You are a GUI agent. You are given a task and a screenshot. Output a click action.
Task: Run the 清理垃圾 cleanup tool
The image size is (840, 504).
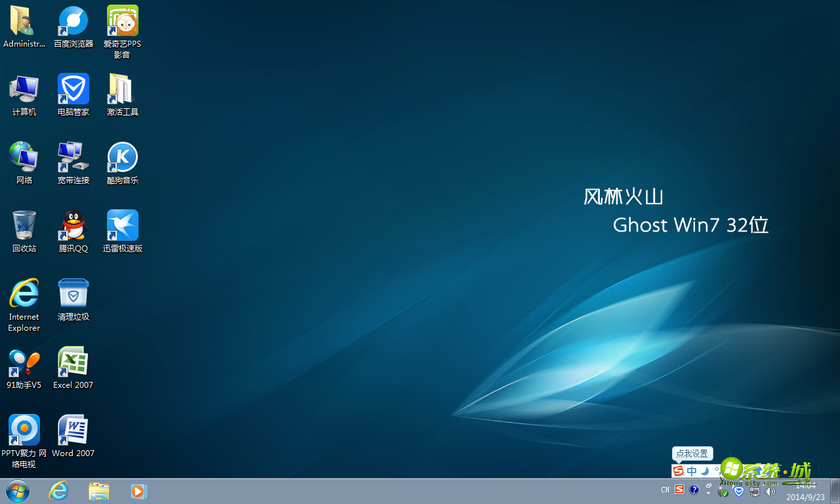click(73, 294)
